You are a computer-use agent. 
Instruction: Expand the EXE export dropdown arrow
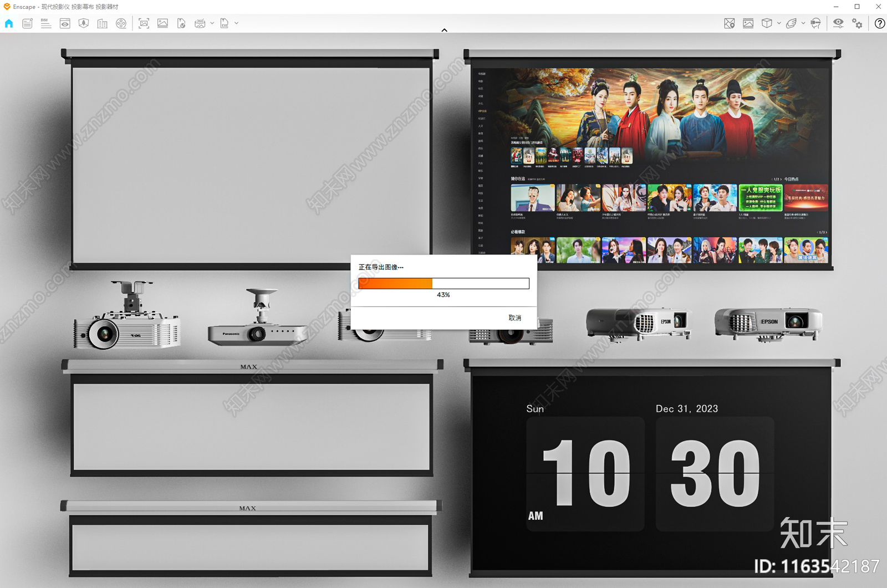[237, 23]
